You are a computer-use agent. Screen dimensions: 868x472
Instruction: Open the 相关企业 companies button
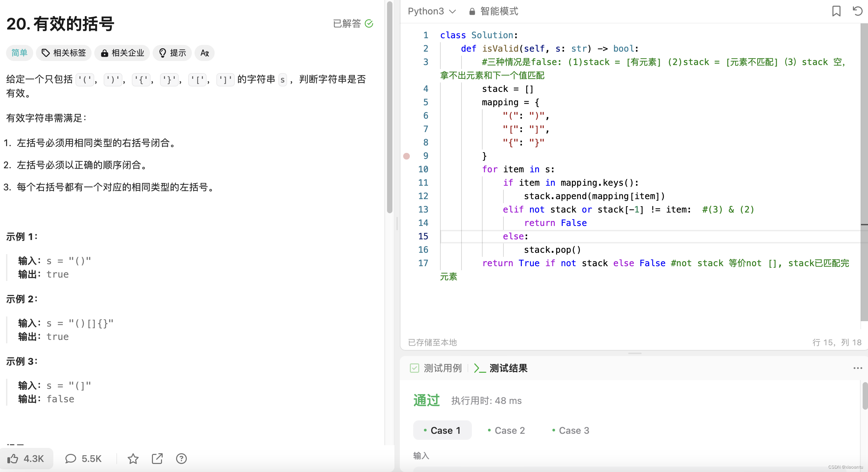[x=122, y=53]
